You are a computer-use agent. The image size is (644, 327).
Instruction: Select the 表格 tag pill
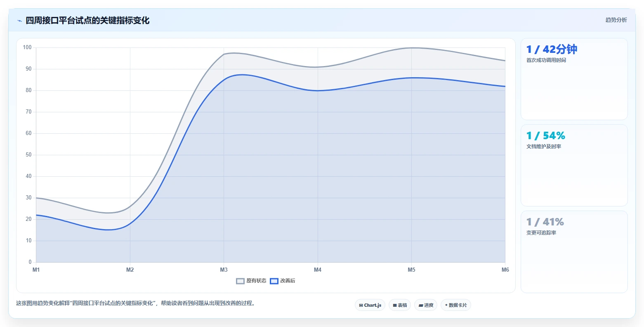point(400,305)
